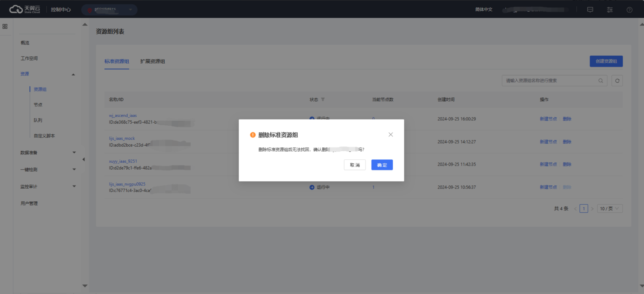Viewport: 644px width, 294px height.
Task: Click the previous page arrow
Action: (575, 209)
